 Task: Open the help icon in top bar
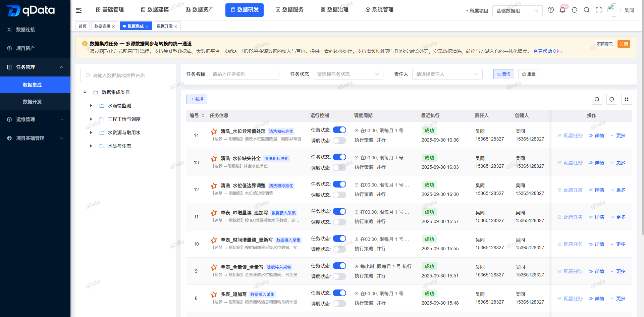tap(550, 10)
